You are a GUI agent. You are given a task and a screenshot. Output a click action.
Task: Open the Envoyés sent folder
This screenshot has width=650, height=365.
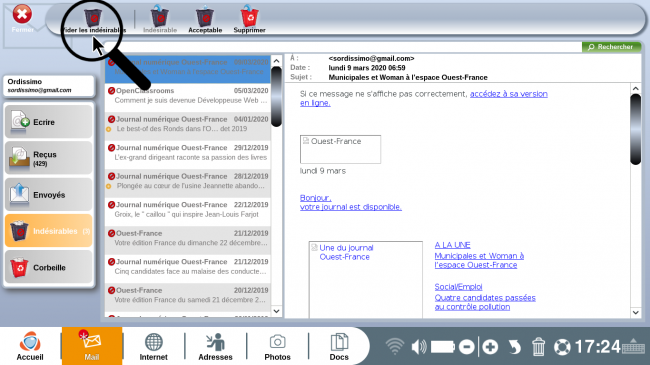click(x=49, y=195)
